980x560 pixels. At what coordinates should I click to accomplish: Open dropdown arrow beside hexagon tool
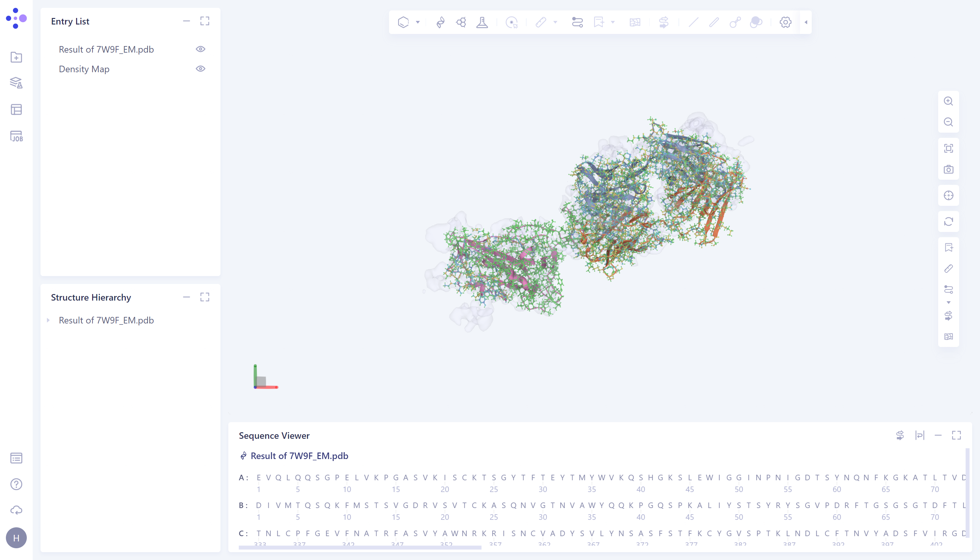[417, 22]
